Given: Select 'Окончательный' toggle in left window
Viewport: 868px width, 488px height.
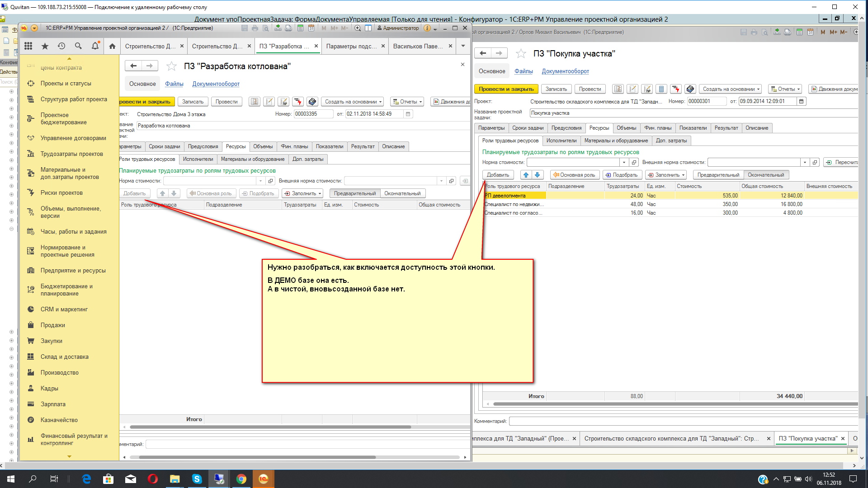Looking at the screenshot, I should pyautogui.click(x=402, y=193).
